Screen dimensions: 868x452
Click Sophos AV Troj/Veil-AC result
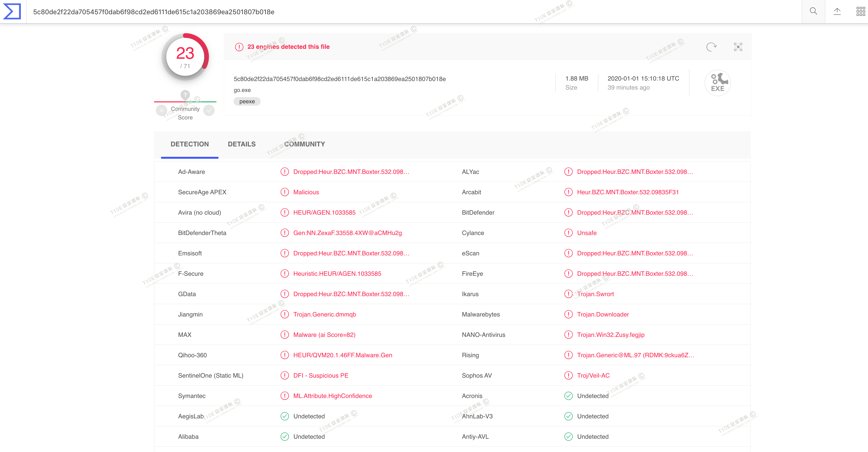tap(593, 375)
